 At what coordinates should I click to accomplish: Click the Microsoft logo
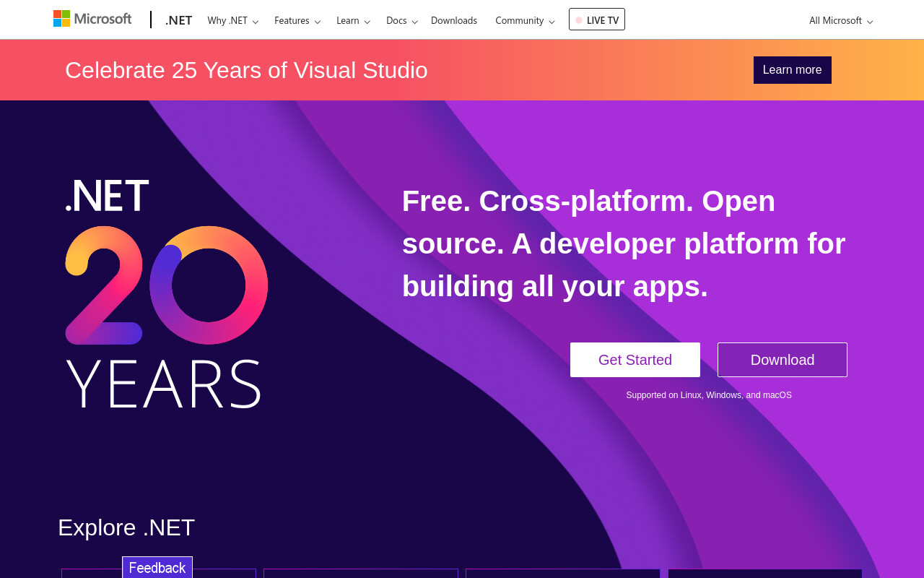[92, 19]
